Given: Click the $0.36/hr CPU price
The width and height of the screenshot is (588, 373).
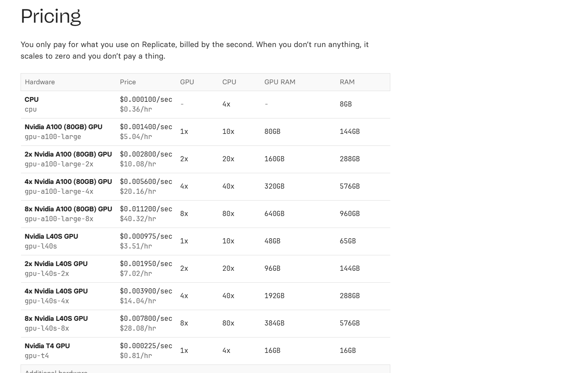Looking at the screenshot, I should [x=136, y=110].
